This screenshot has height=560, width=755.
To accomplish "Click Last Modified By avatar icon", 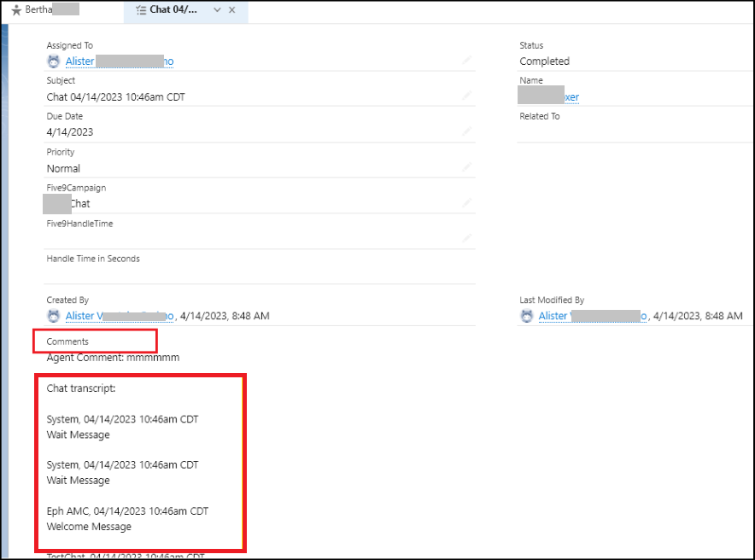I will click(527, 316).
